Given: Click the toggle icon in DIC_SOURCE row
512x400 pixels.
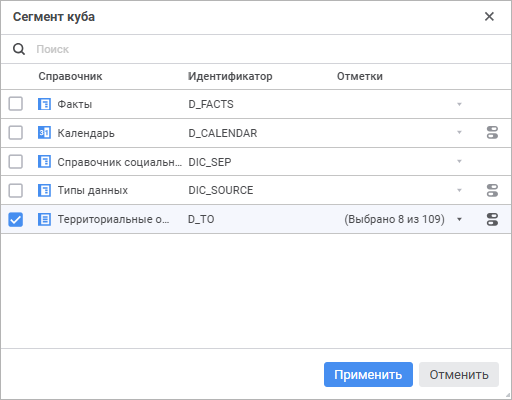Looking at the screenshot, I should (x=492, y=190).
